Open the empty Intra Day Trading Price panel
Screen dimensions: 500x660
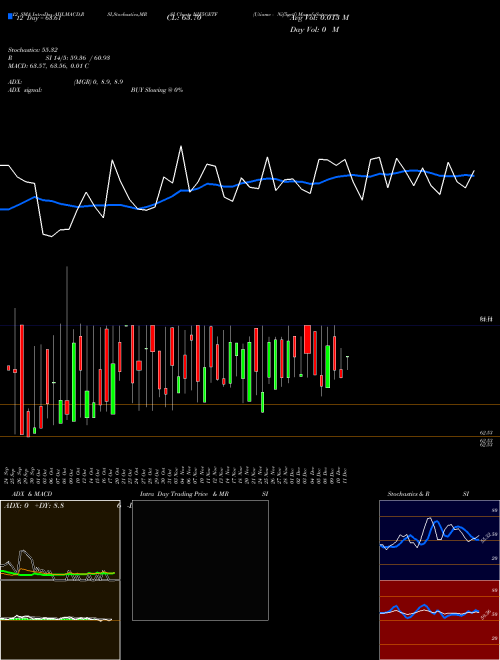tap(200, 560)
